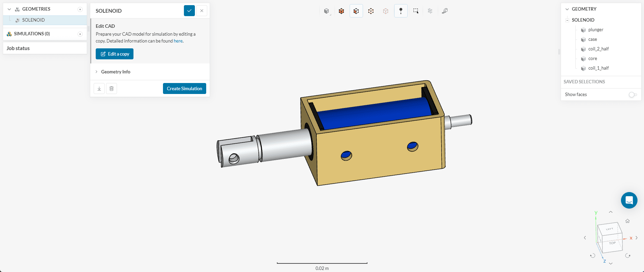Expand the Geometry Info section
The image size is (644, 272).
[x=116, y=72]
